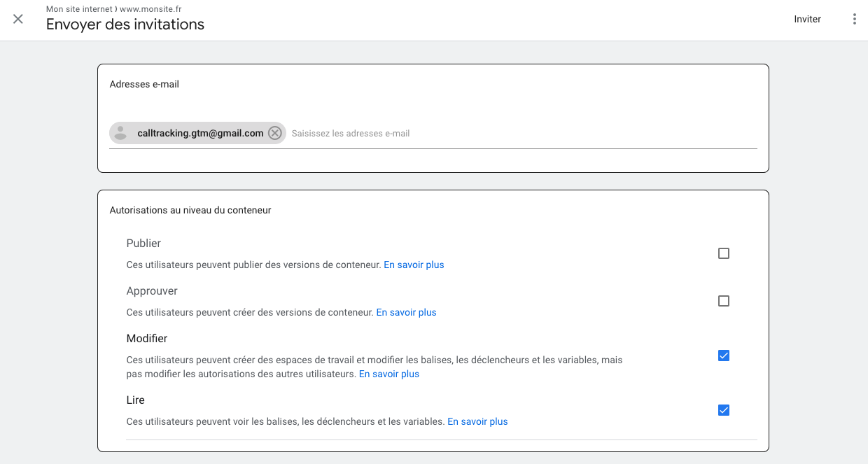868x464 pixels.
Task: Enable the Approuver permission checkbox
Action: (724, 301)
